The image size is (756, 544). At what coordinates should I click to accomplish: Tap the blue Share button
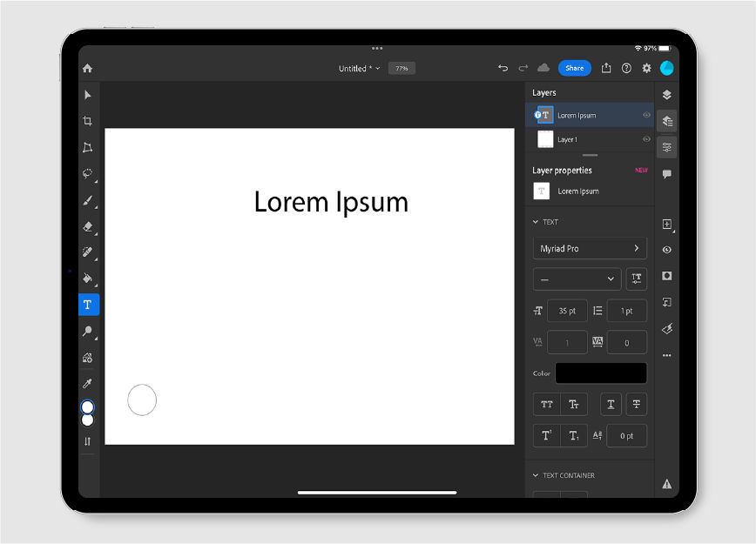coord(575,68)
